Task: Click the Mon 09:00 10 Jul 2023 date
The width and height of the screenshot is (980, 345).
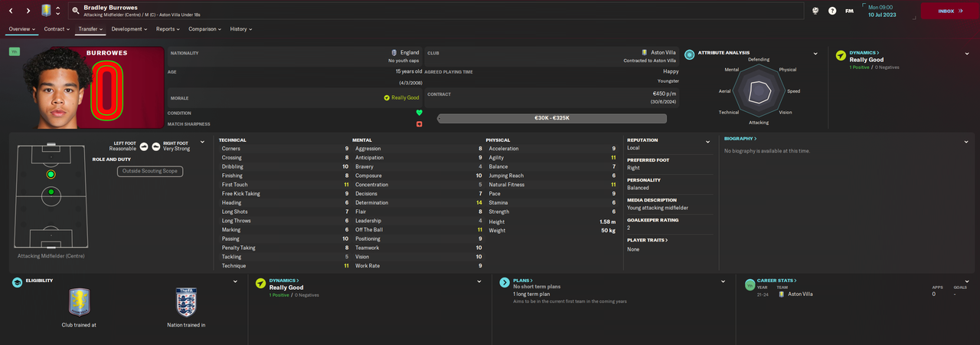Action: [889, 11]
